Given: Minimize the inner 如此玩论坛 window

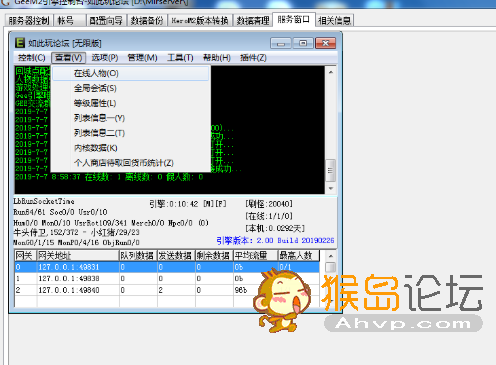Looking at the screenshot, I should tap(281, 43).
